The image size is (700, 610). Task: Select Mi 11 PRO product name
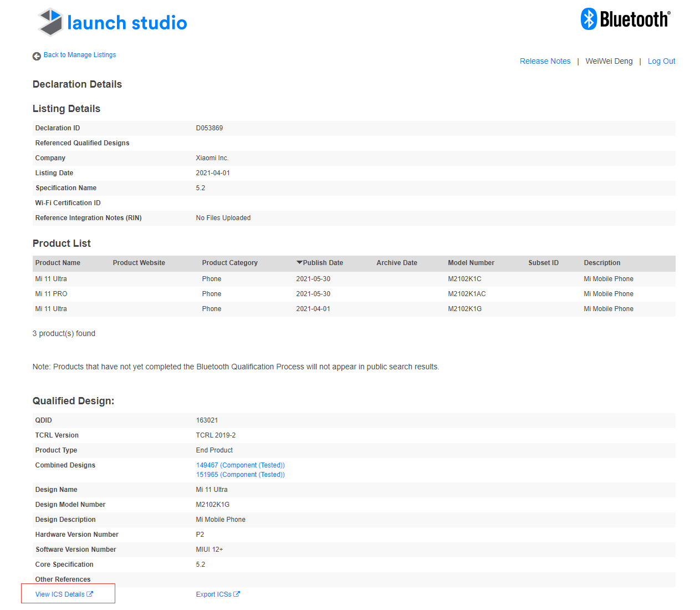pos(51,294)
